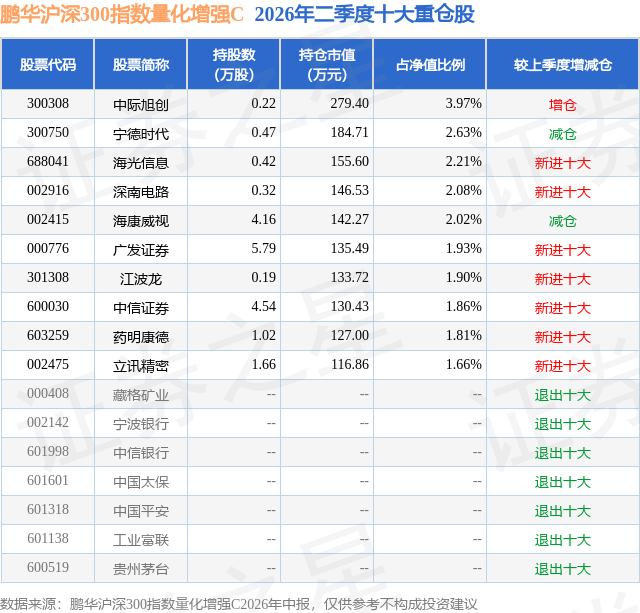Select the 中信证券 stock name
This screenshot has height=613, width=640.
141,307
